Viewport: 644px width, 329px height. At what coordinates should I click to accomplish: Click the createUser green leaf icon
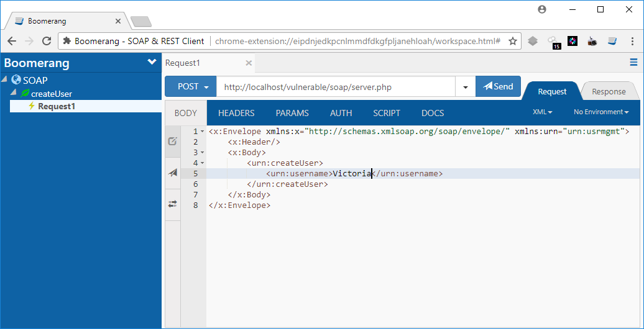(x=25, y=93)
